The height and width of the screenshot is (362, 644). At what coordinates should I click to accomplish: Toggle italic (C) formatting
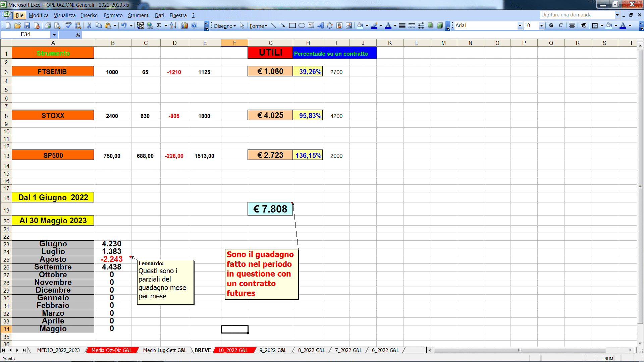pyautogui.click(x=560, y=25)
